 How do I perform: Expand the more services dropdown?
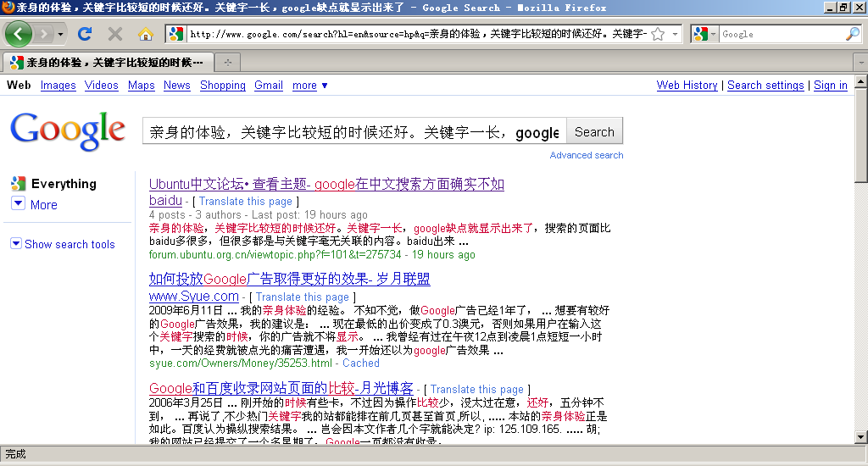310,86
